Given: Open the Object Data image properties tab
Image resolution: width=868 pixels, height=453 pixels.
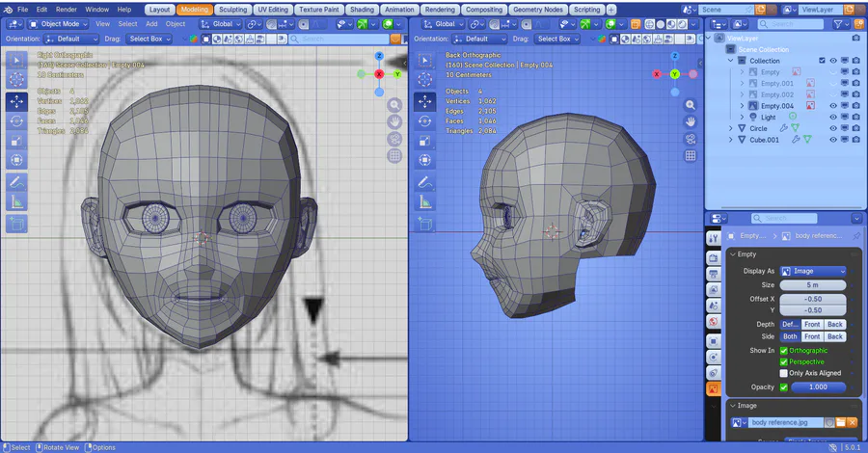Looking at the screenshot, I should point(714,388).
